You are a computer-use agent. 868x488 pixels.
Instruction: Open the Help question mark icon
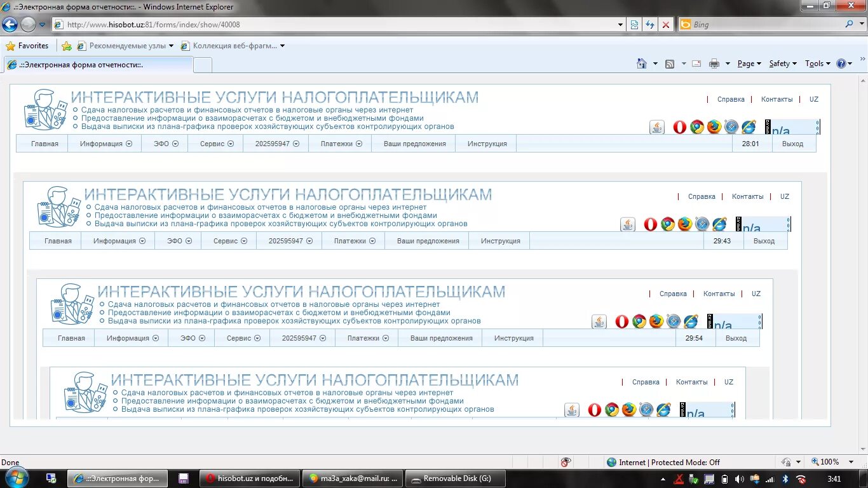(841, 64)
